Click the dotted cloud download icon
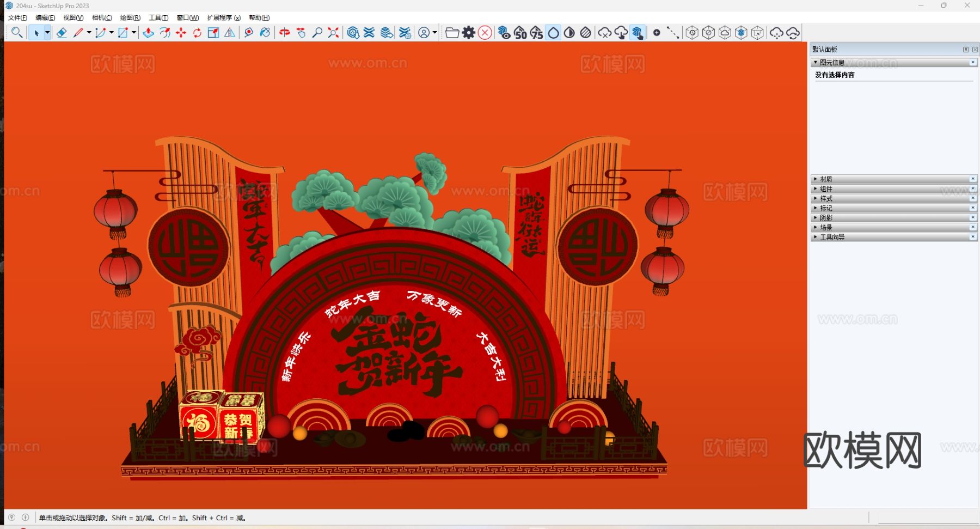 pyautogui.click(x=776, y=33)
